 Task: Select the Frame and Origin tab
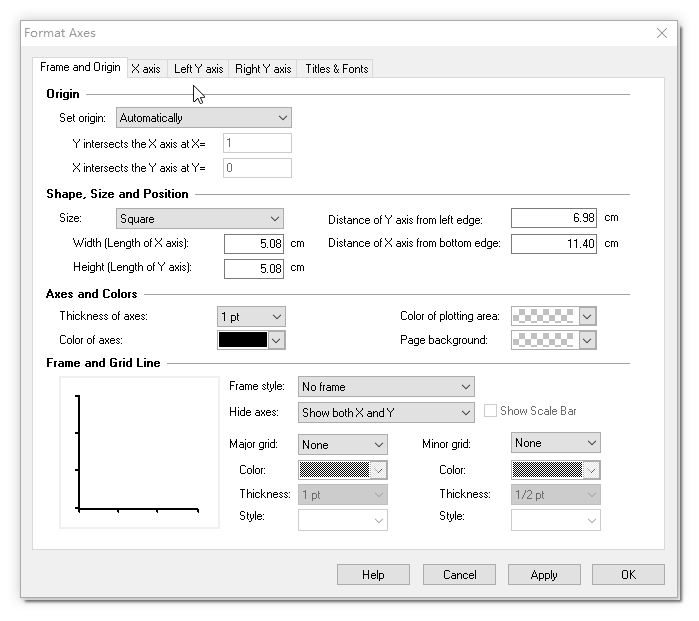tap(80, 67)
